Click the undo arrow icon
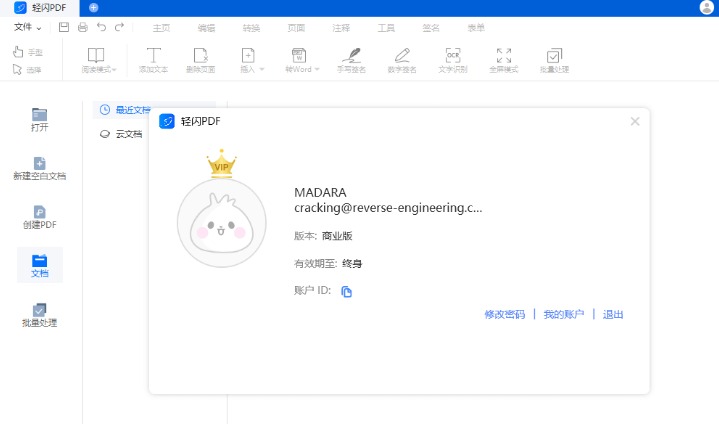This screenshot has height=424, width=719. click(101, 28)
